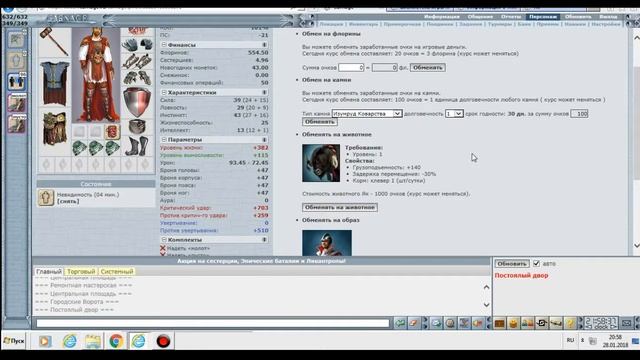Click the stone points sum field
This screenshot has height=360, width=640.
click(x=579, y=113)
